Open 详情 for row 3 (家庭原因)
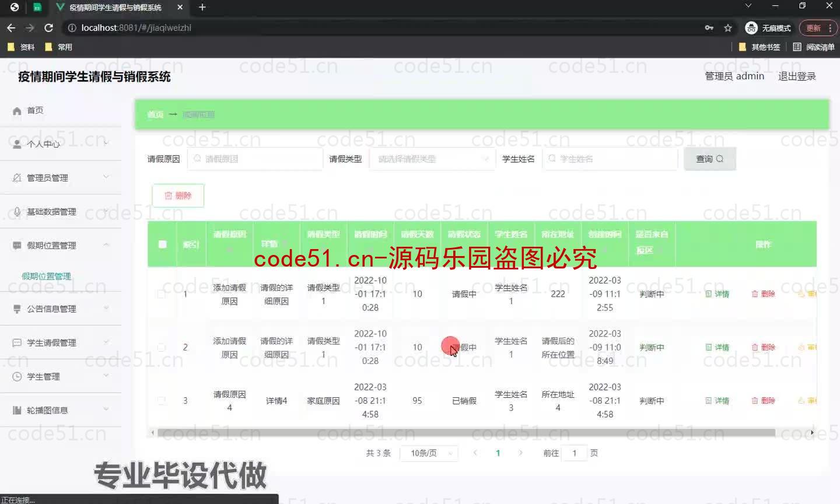840x504 pixels. pos(717,401)
